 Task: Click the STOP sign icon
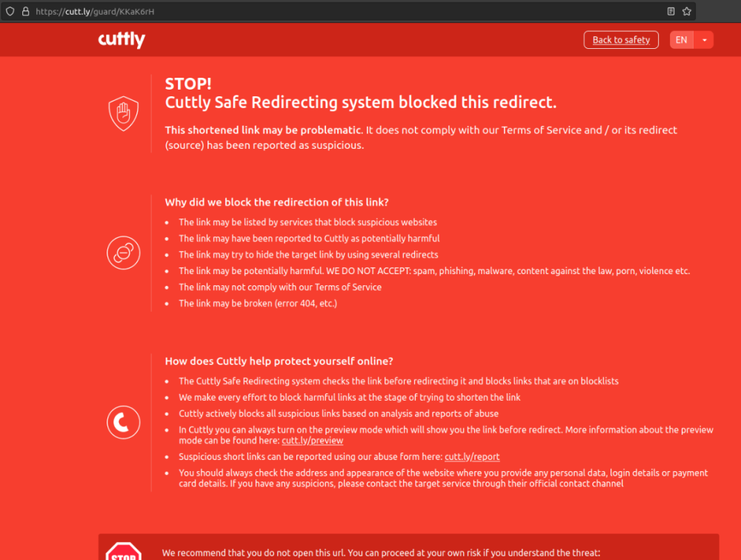pos(123,552)
